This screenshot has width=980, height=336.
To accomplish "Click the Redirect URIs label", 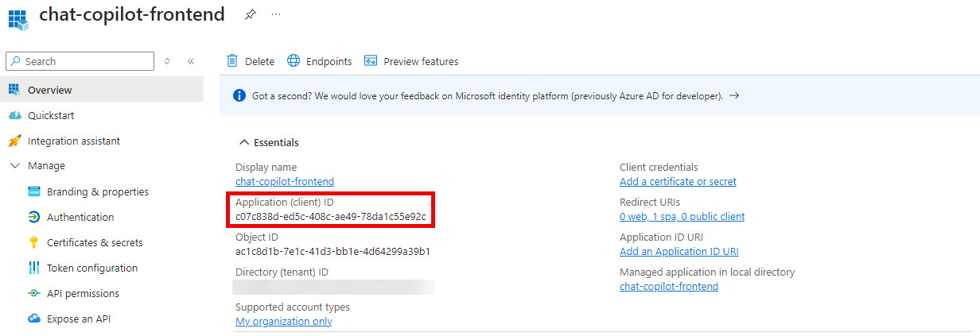I will click(x=650, y=202).
